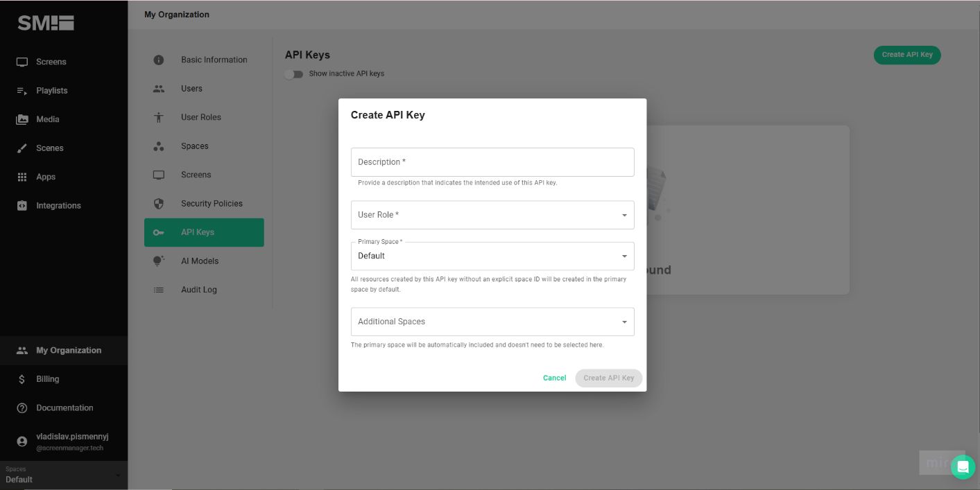Select the Integrations icon
The height and width of the screenshot is (490, 980).
tap(22, 205)
